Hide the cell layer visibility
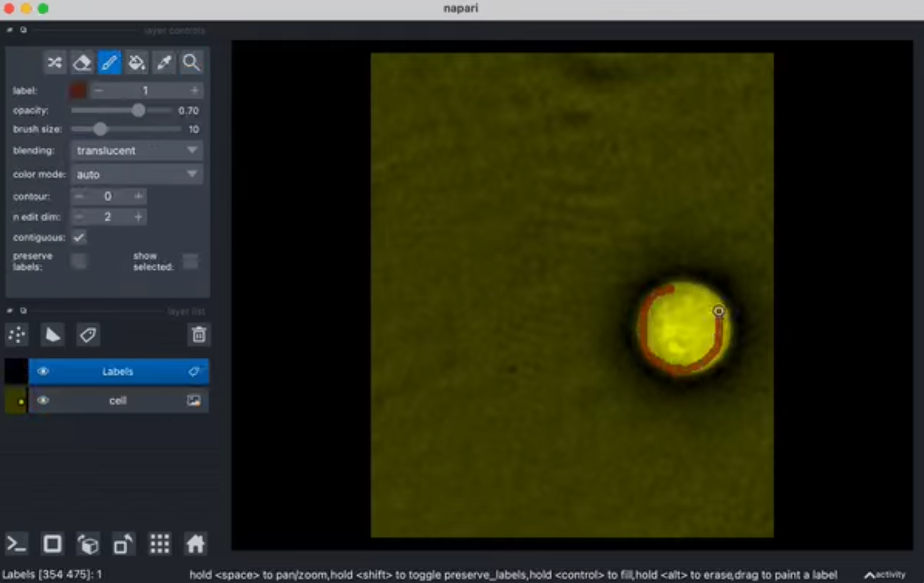The width and height of the screenshot is (924, 583). coord(43,400)
